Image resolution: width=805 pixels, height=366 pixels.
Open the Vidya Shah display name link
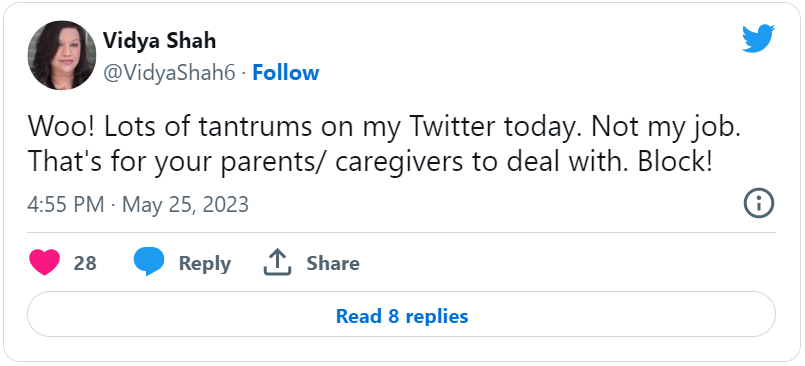pyautogui.click(x=159, y=41)
